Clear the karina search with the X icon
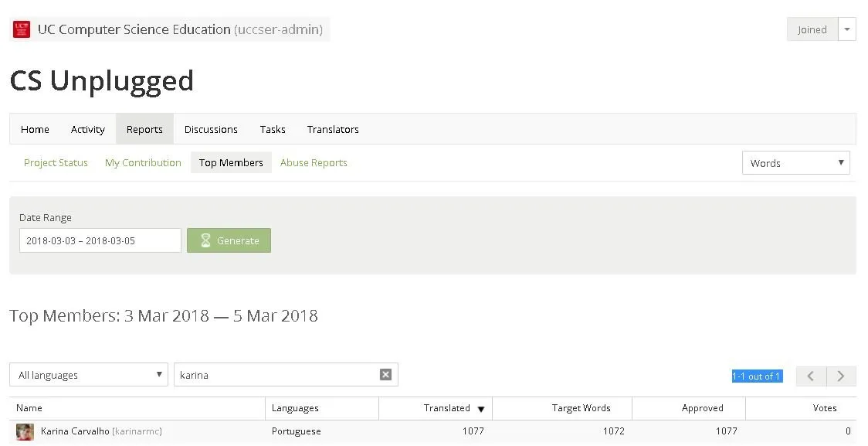 tap(386, 375)
